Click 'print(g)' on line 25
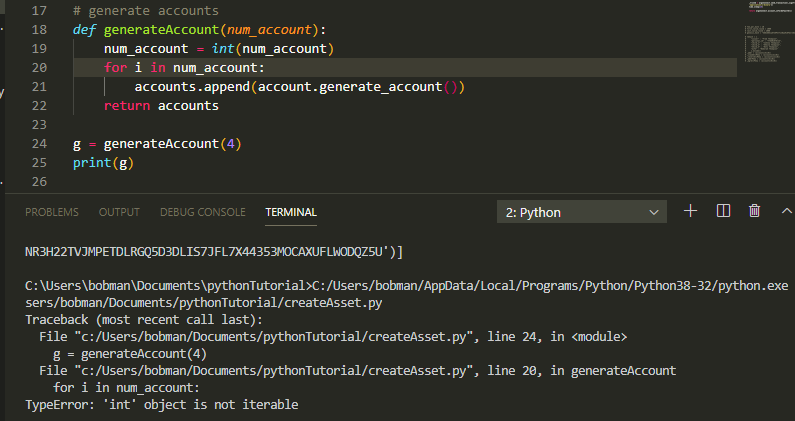795x421 pixels. (103, 163)
